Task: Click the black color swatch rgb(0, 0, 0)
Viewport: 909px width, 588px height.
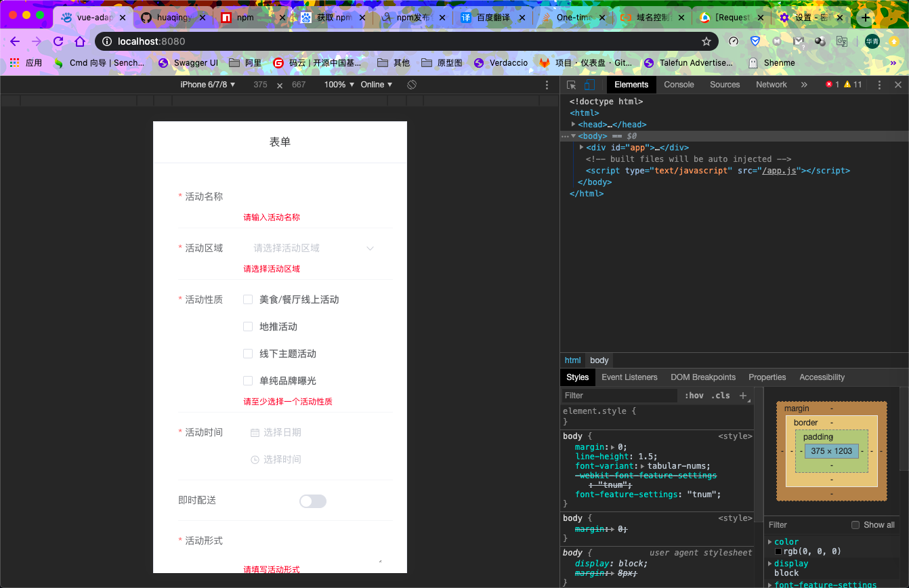Action: tap(778, 551)
